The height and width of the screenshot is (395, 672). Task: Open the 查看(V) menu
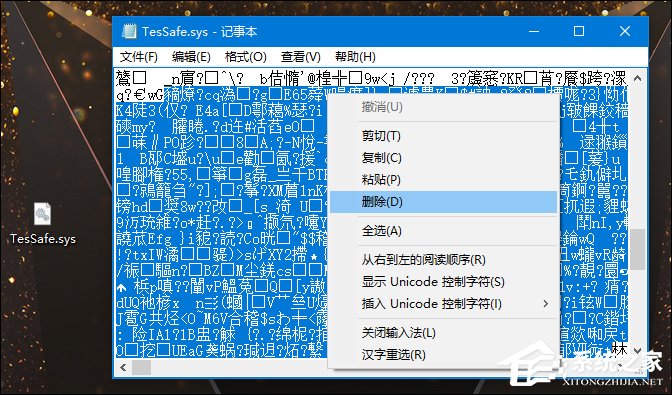coord(300,57)
